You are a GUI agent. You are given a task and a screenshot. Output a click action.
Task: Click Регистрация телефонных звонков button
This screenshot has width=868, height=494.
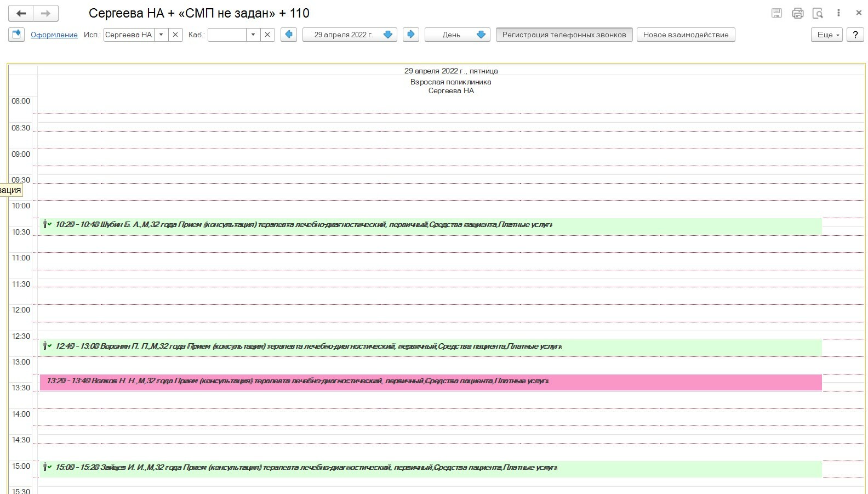564,35
